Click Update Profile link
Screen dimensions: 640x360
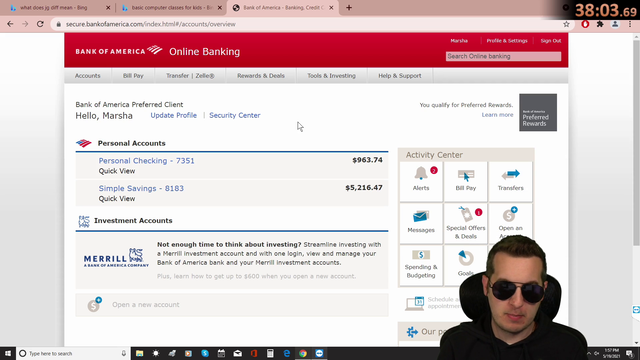(173, 116)
